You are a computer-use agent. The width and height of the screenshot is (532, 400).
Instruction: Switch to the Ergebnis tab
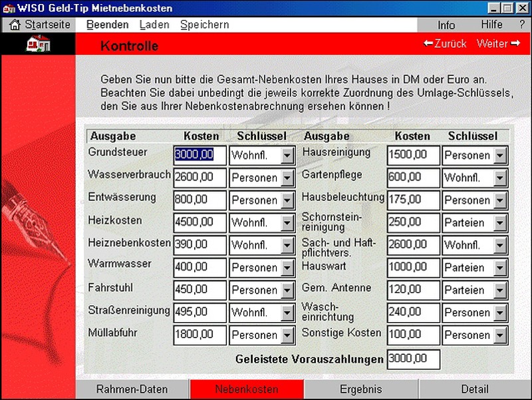(361, 389)
